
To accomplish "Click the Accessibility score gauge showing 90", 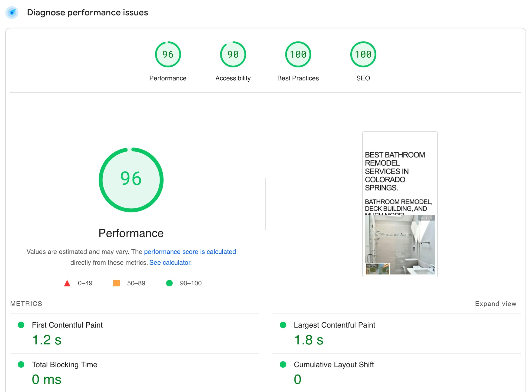I will coord(233,54).
